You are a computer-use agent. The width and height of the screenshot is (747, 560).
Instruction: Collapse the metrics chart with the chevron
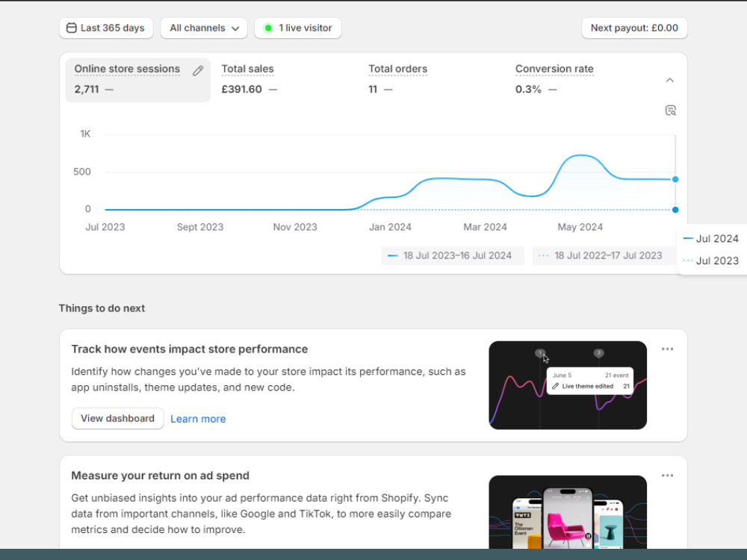(x=670, y=80)
